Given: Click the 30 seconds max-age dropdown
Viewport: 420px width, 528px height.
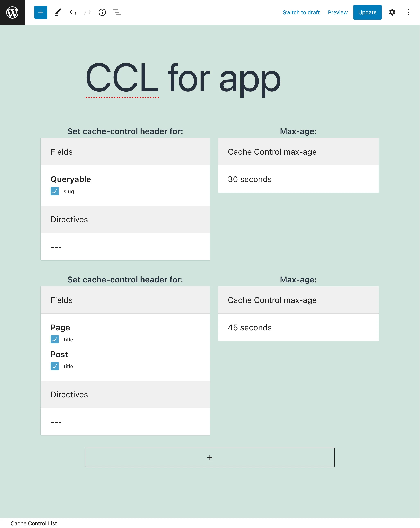Looking at the screenshot, I should point(298,179).
